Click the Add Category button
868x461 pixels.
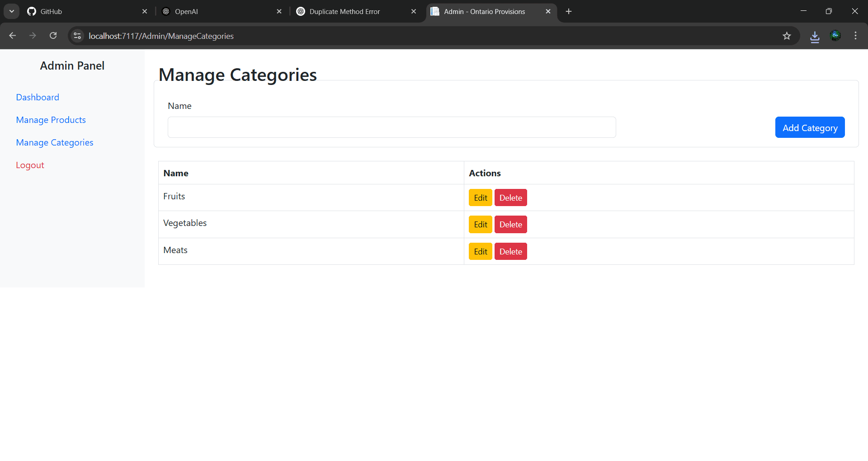[x=810, y=127]
